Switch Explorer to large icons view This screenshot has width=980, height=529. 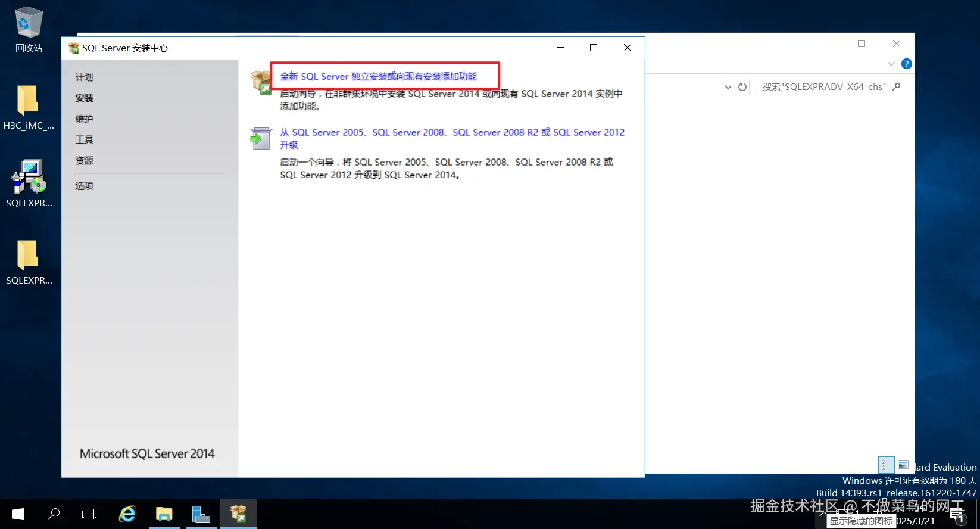903,465
